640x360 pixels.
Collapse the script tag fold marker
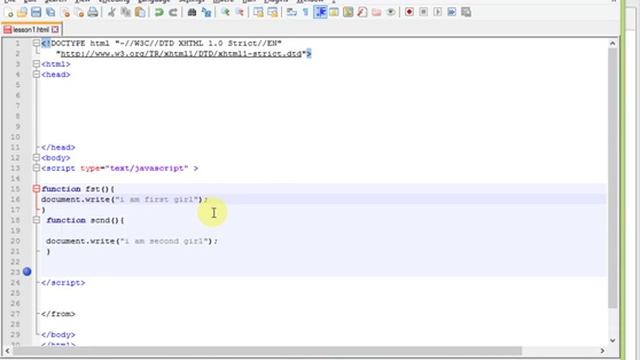(36, 168)
